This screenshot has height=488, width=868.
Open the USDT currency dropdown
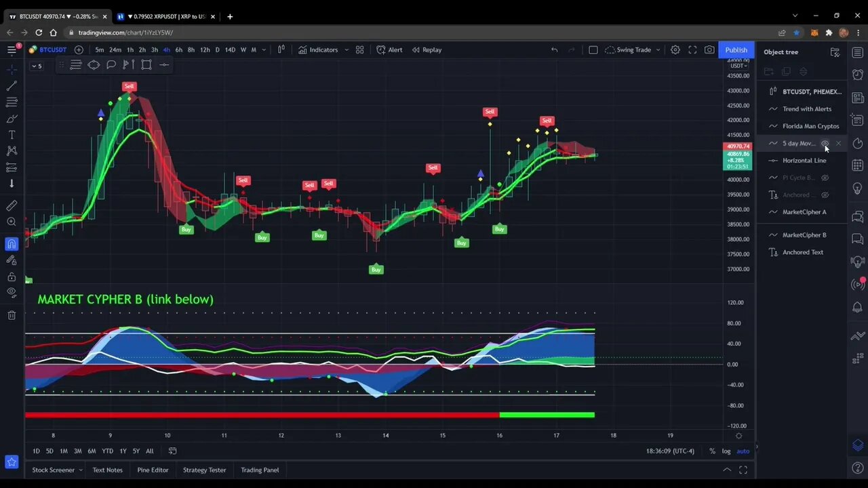pos(738,65)
